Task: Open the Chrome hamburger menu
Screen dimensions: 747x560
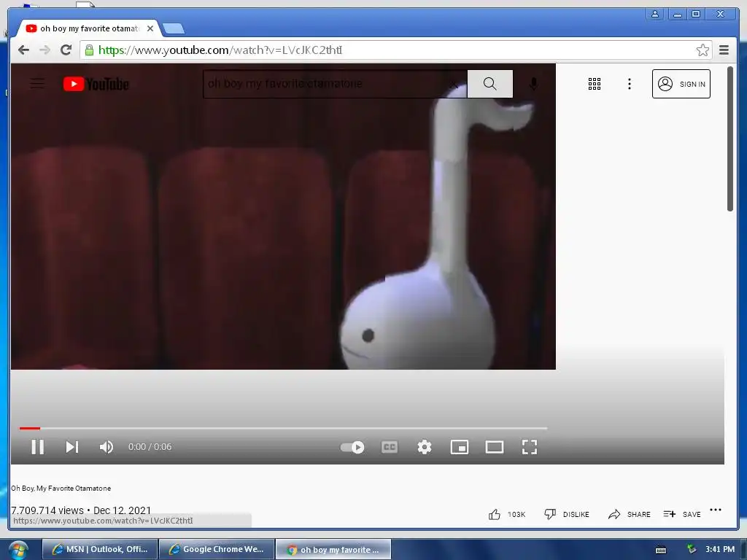Action: (724, 50)
